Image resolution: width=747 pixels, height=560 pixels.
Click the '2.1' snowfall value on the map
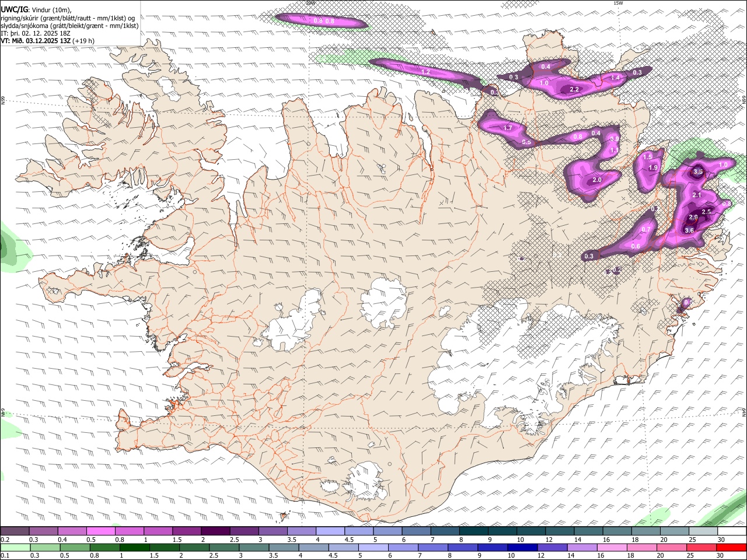click(x=696, y=195)
